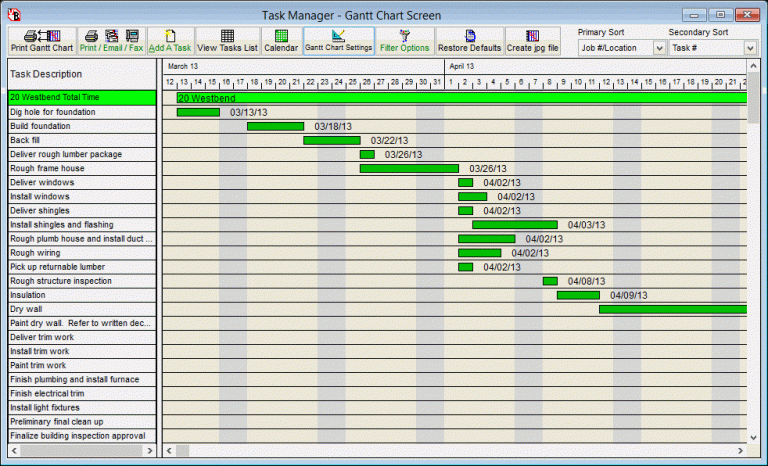768x466 pixels.
Task: Click the Gantt bar labeled 03/18/13
Action: coord(276,126)
